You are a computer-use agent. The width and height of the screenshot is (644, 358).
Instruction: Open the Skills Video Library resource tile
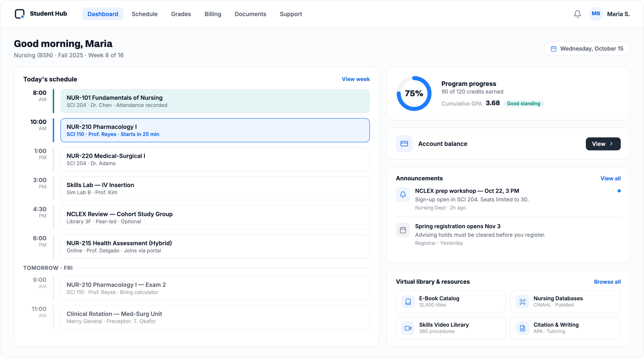click(x=451, y=328)
